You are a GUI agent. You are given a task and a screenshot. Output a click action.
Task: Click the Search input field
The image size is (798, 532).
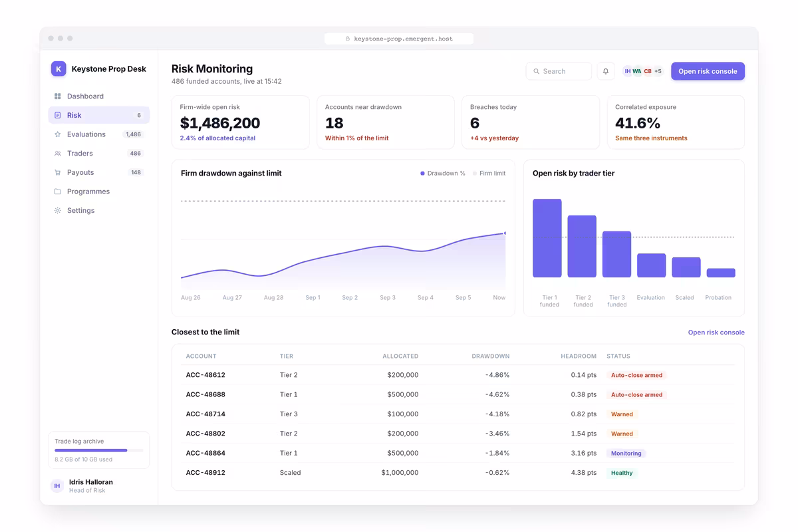point(559,71)
